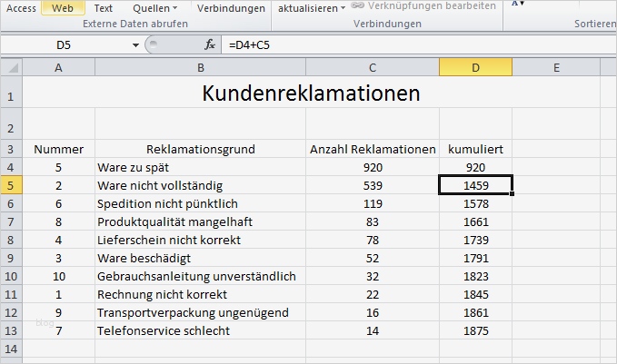This screenshot has width=617, height=364.
Task: Click the Kundenreklamationen title cell
Action: point(312,93)
